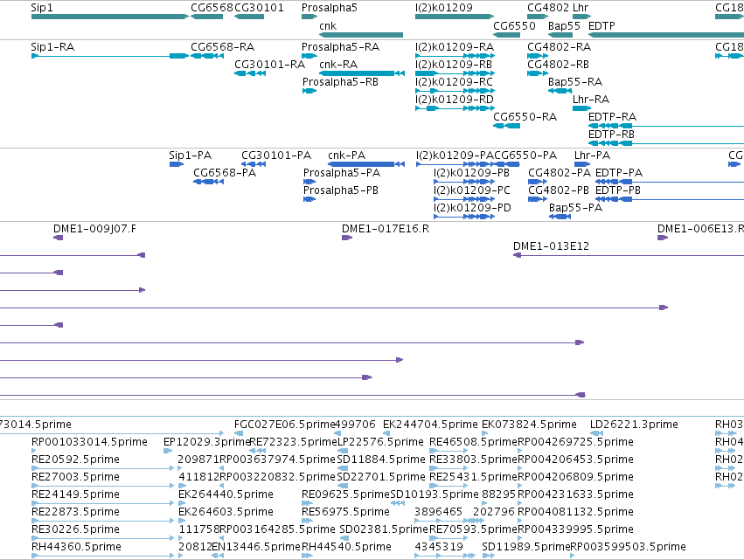Screen dimensions: 744x560
Task: Select the cnk gene label
Action: point(328,26)
